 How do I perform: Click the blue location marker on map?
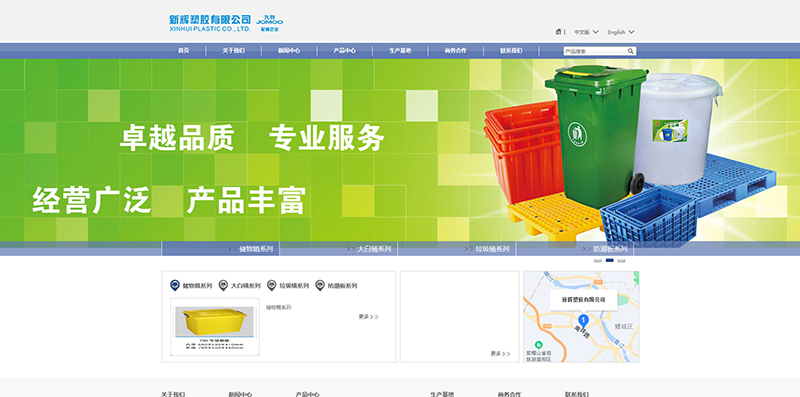pos(584,321)
